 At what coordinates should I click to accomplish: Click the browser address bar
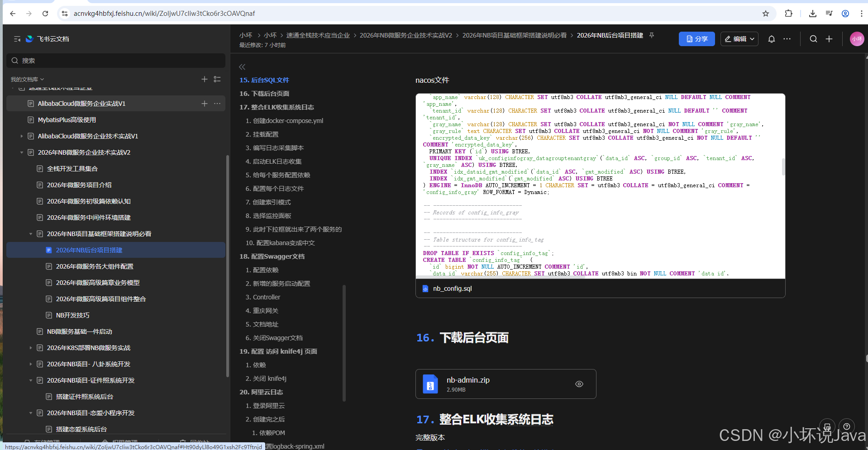pyautogui.click(x=181, y=14)
